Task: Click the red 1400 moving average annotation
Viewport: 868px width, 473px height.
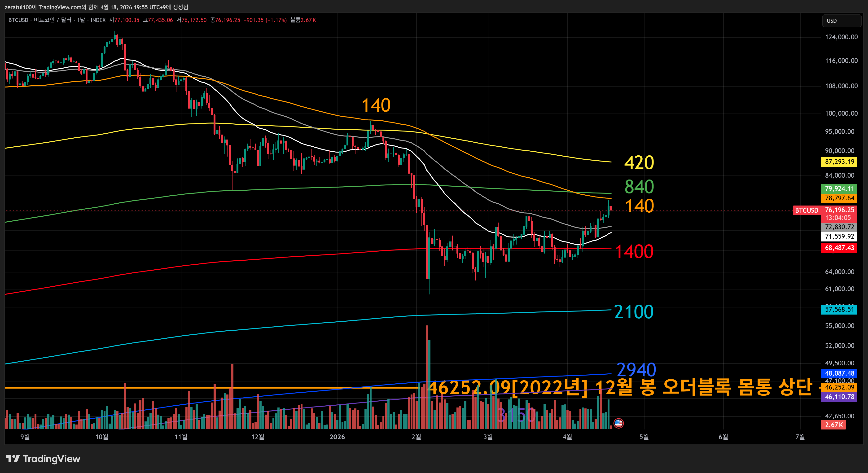Action: point(634,252)
